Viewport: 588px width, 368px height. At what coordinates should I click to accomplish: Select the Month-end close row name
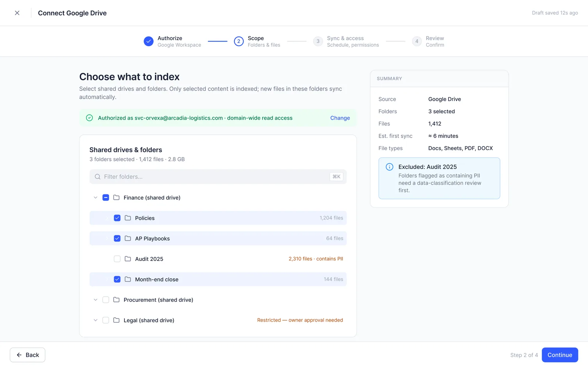(x=157, y=280)
